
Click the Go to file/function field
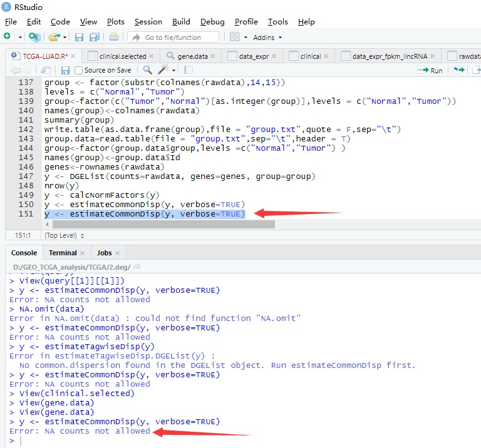173,38
